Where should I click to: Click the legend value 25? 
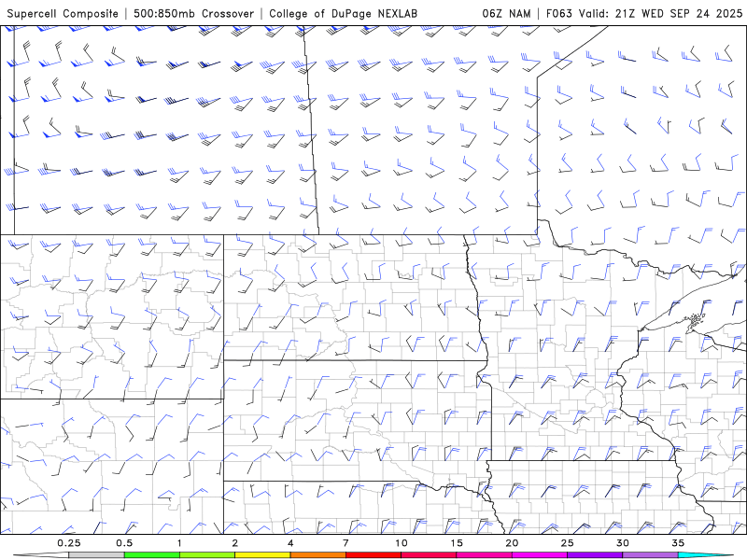pos(567,543)
